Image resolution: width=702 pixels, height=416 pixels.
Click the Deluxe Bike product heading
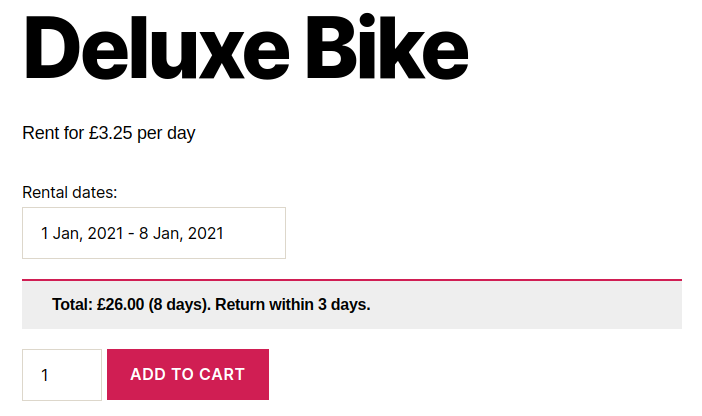pyautogui.click(x=245, y=49)
